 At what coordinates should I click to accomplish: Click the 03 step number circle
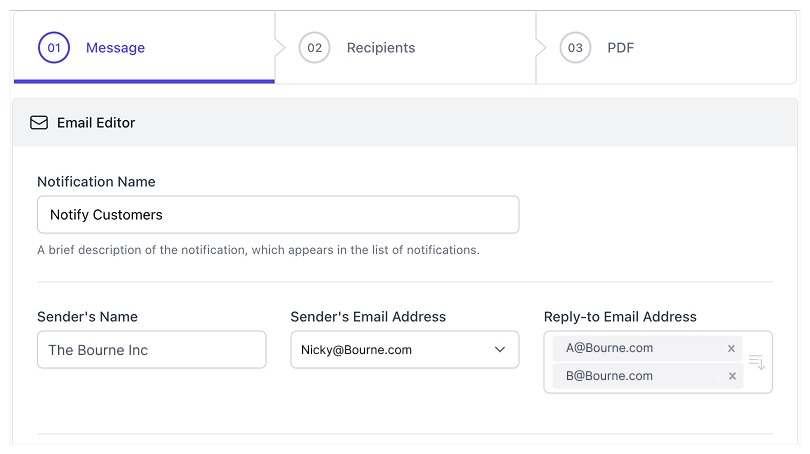point(575,48)
